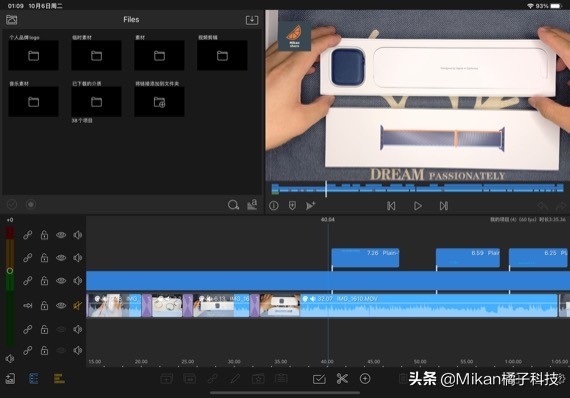Screen dimensions: 570x398
Task: Open the 音乐素材 folder
Action: tap(33, 101)
